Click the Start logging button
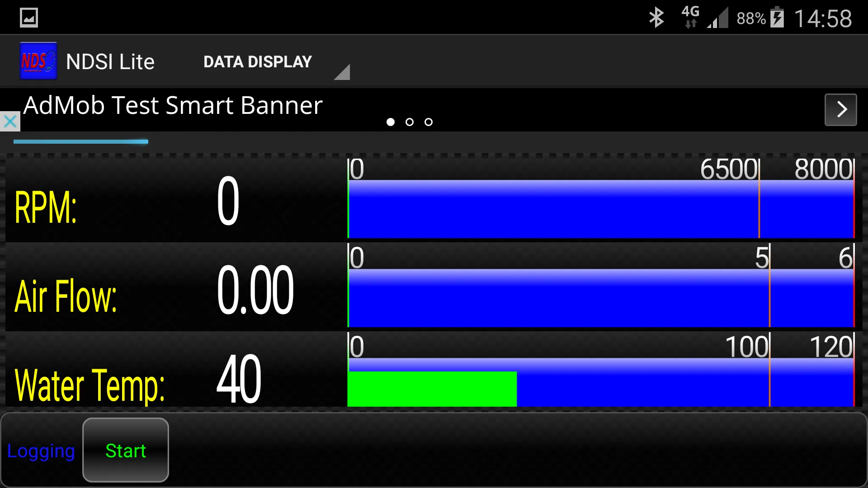 pyautogui.click(x=126, y=450)
